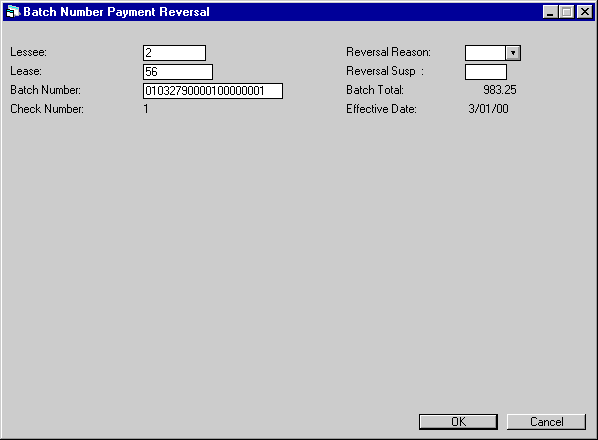598x440 pixels.
Task: Close the Batch Number Payment Reversal window
Action: pos(585,12)
